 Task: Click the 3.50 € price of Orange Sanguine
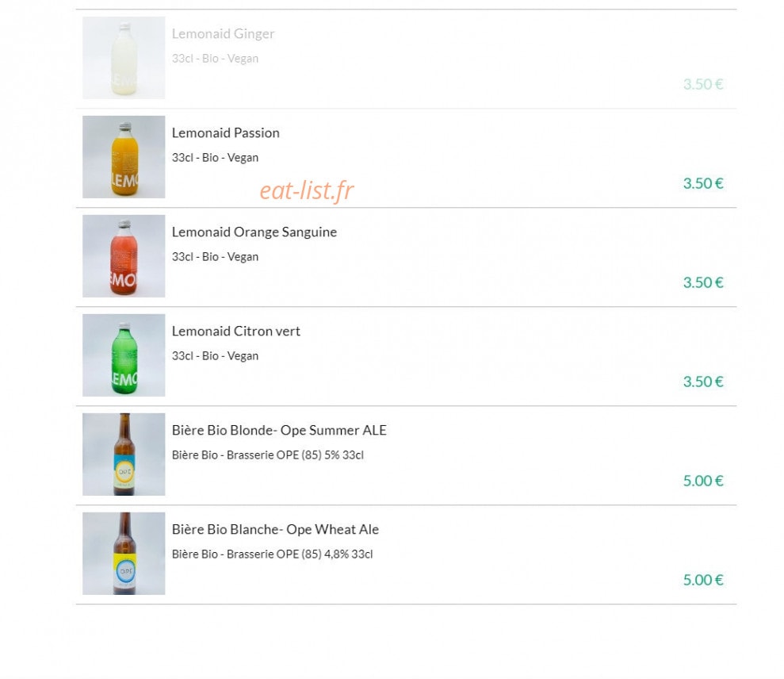pos(703,282)
